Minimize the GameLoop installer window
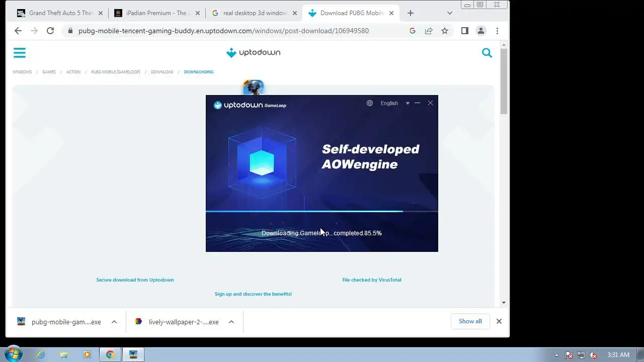 tap(417, 103)
